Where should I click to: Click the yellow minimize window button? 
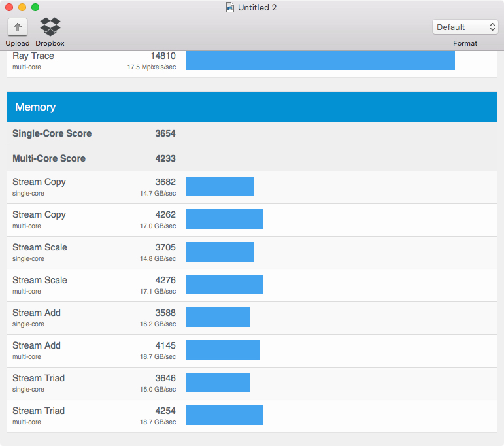point(22,7)
